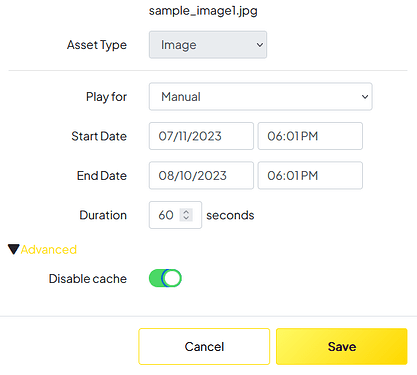Increase duration with stepper up arrow

pyautogui.click(x=186, y=212)
